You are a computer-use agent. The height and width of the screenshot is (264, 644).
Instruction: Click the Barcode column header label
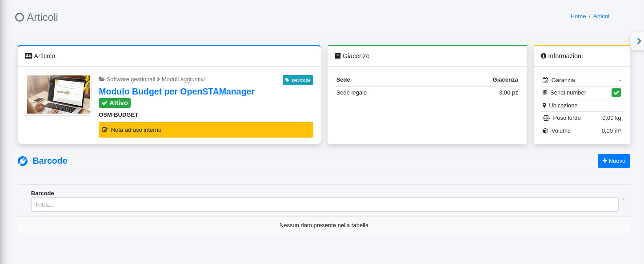click(43, 193)
